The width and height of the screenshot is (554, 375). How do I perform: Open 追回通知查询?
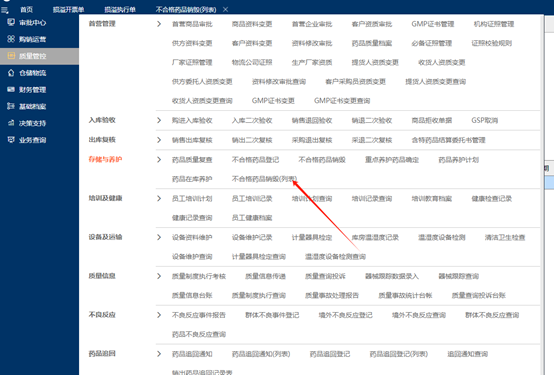(468, 354)
